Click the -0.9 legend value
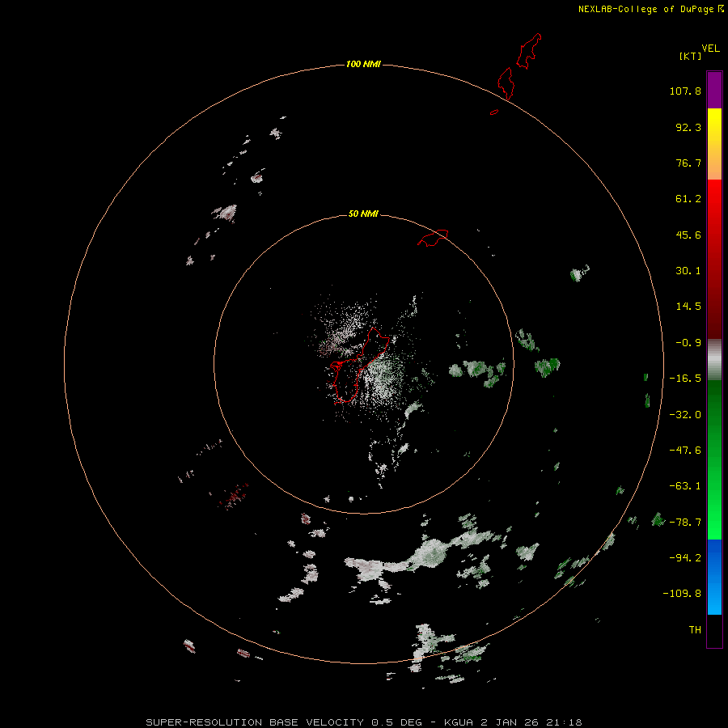This screenshot has height=728, width=728. (688, 343)
